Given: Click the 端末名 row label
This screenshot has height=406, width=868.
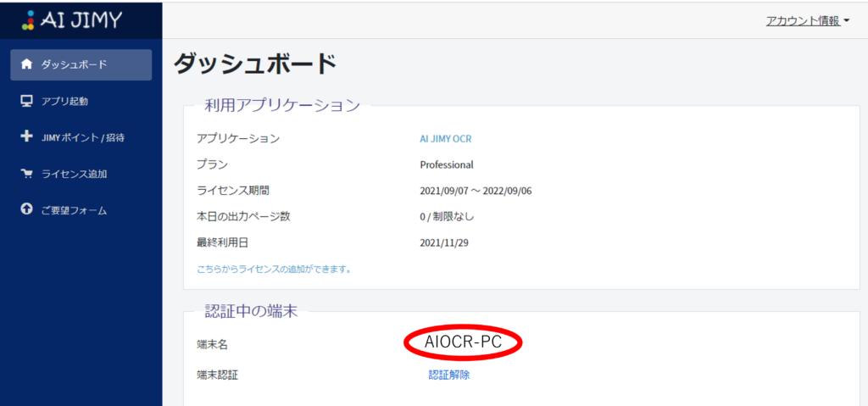Looking at the screenshot, I should tap(212, 344).
